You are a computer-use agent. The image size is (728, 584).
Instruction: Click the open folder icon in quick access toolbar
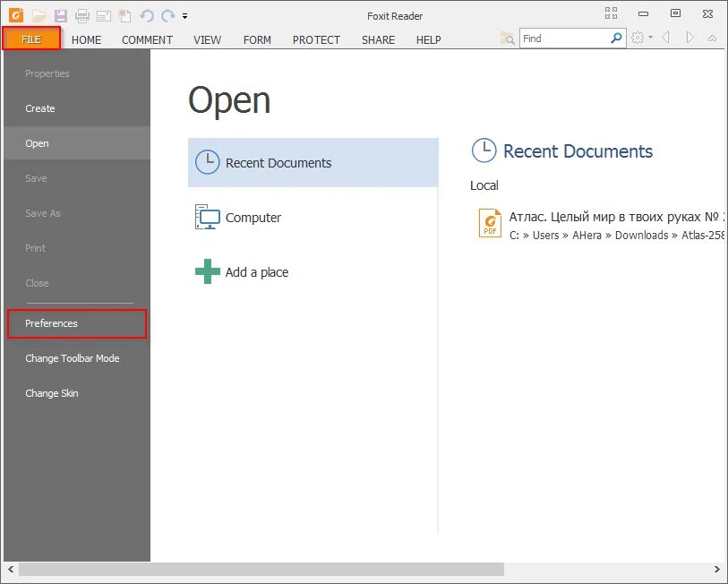39,16
